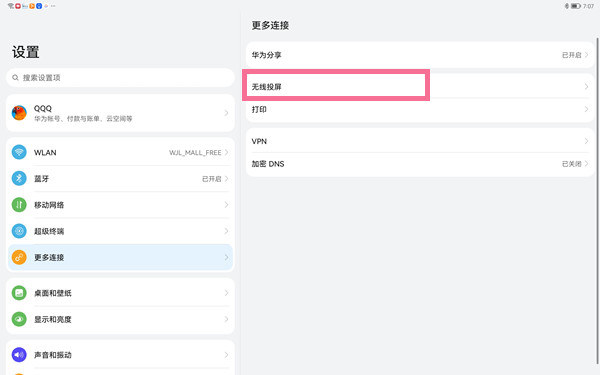Tap the QQQ account avatar

[x=19, y=113]
